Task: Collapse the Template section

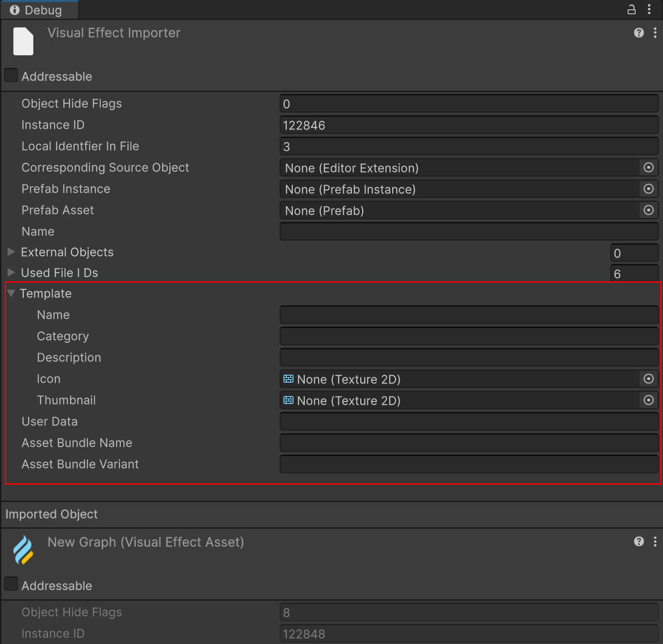Action: 11,293
